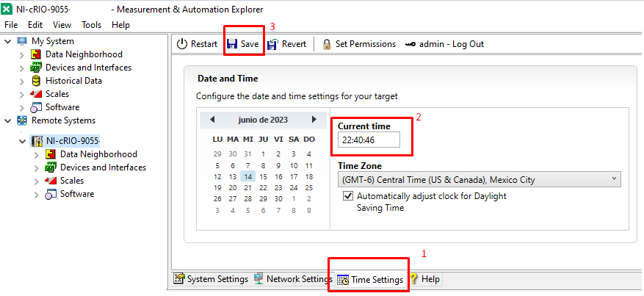Select day 20 in the calendar

coord(233,187)
